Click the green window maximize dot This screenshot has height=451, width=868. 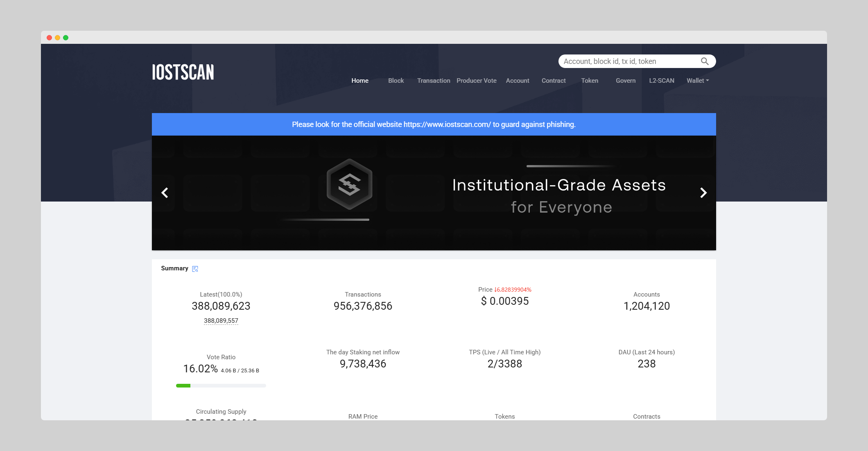click(x=66, y=38)
